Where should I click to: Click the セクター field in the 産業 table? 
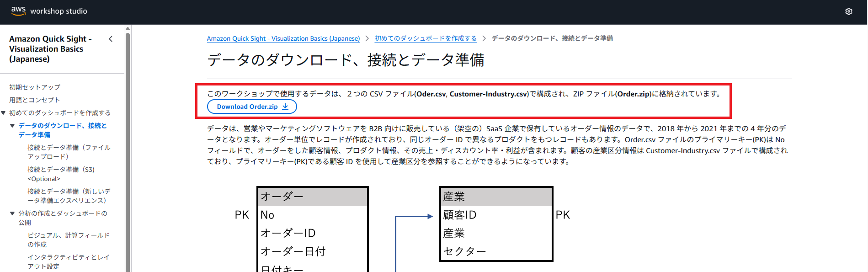[x=464, y=251]
